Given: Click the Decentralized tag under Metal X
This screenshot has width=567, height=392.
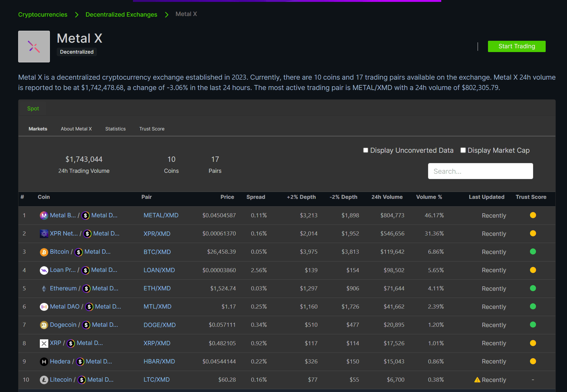Looking at the screenshot, I should tap(77, 52).
